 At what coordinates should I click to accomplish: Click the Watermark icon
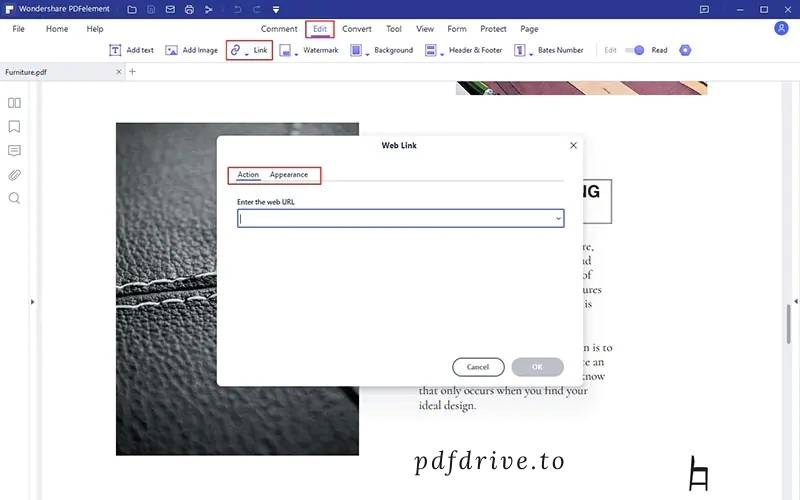point(285,50)
